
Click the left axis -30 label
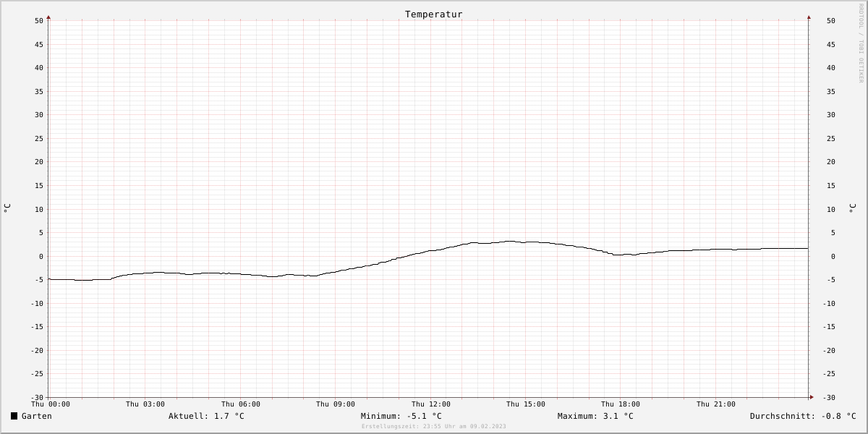[x=37, y=397]
